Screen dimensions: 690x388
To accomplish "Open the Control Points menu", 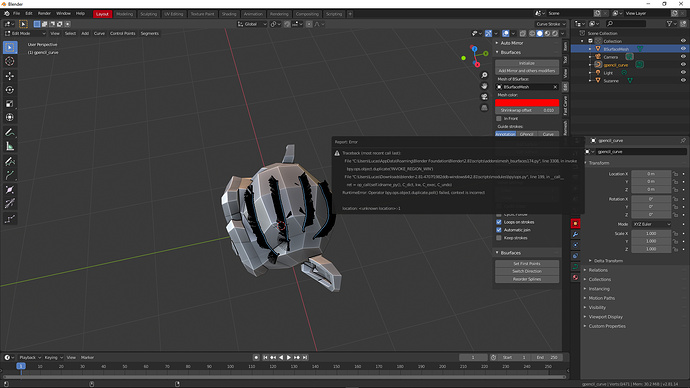I will tap(123, 33).
